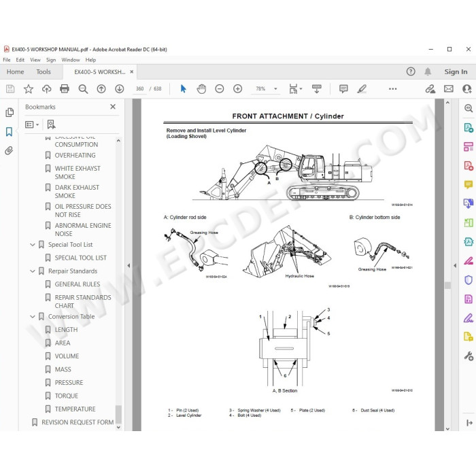The height and width of the screenshot is (476, 476).
Task: Close the EX400-5 WORKSH... document tab
Action: [132, 72]
